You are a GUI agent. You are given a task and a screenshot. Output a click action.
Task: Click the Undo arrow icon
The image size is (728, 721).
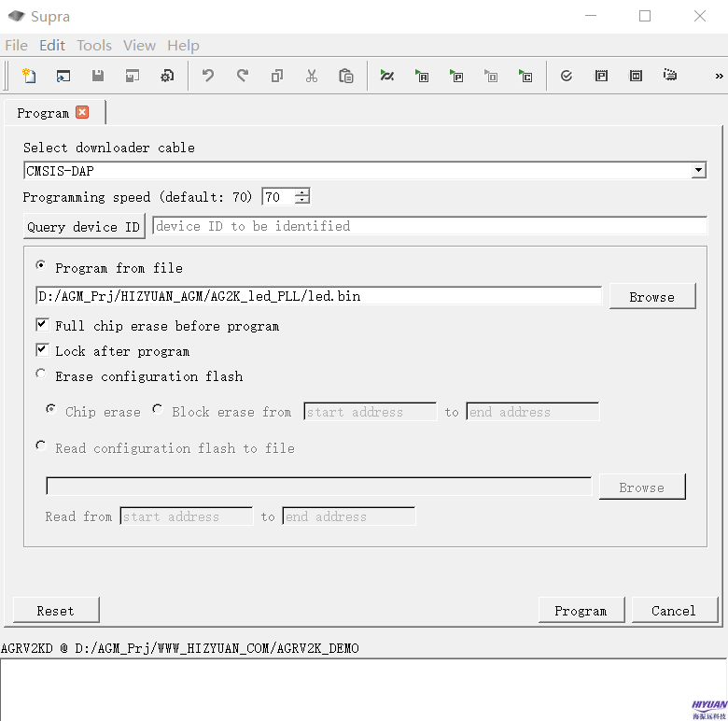(208, 76)
